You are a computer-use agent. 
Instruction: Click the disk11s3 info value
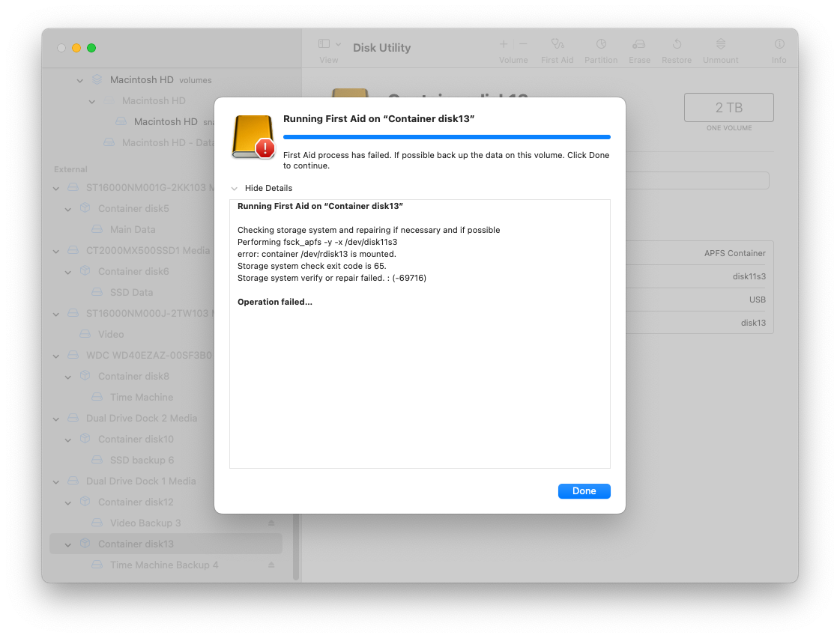(749, 276)
